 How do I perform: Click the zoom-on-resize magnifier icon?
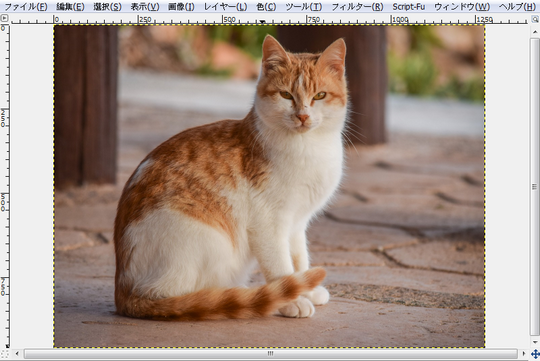535,19
